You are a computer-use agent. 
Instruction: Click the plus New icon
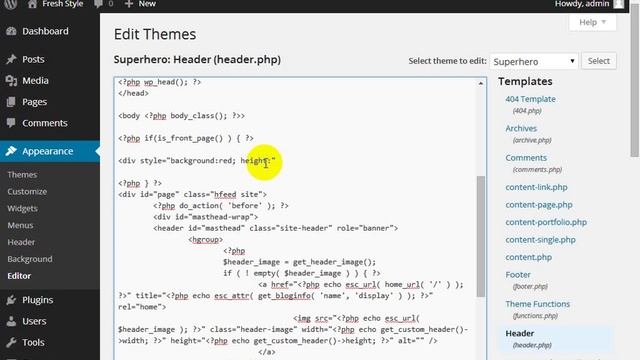coord(129,4)
